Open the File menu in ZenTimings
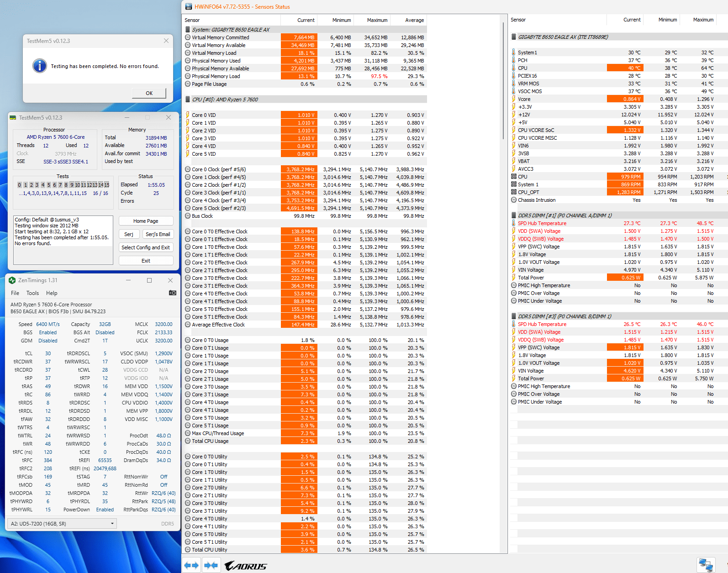This screenshot has height=573, width=728. [15, 293]
